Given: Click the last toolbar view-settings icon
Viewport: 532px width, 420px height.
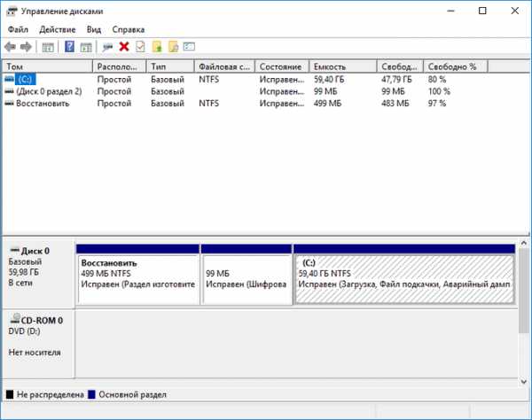Looking at the screenshot, I should (x=189, y=46).
